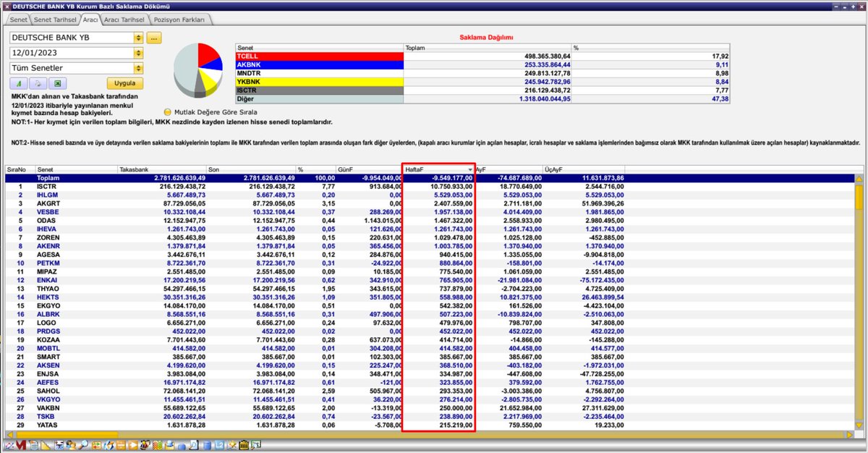
Task: Select the KOZAA row in the table
Action: pos(430,339)
